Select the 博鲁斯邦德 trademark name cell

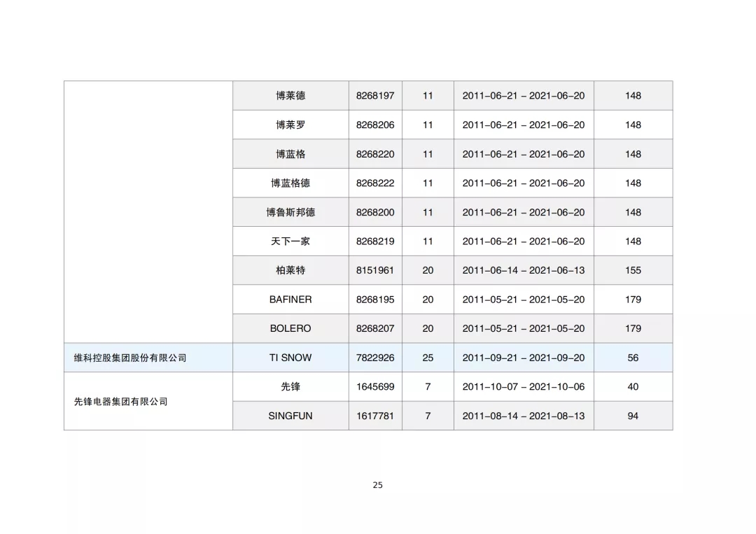[290, 212]
